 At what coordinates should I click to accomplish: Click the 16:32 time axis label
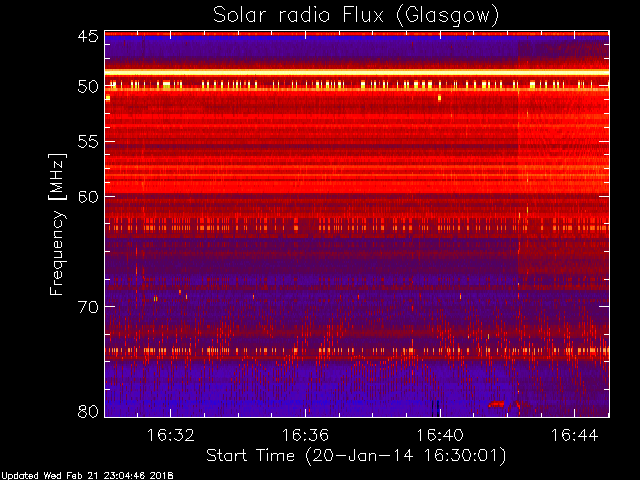170,435
